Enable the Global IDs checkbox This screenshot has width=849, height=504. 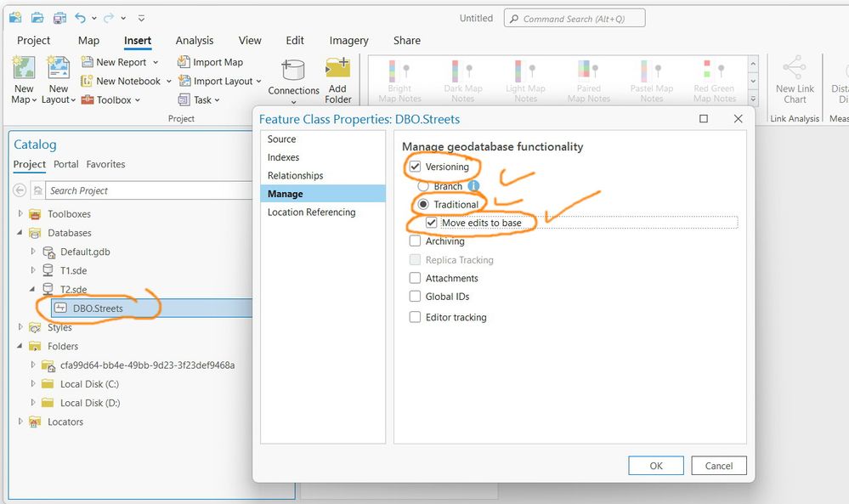[415, 297]
